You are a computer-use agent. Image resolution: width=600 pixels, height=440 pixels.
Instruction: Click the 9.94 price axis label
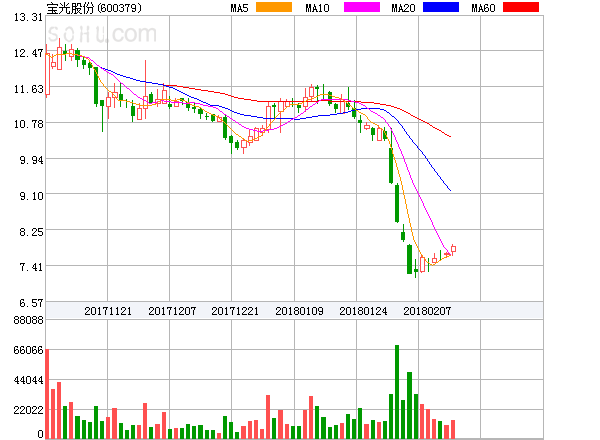(x=31, y=160)
